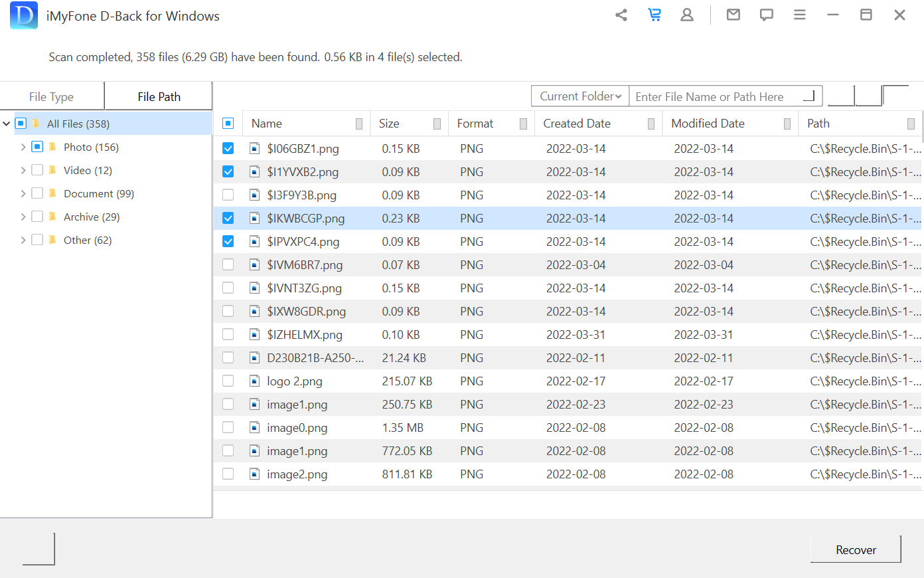Click the 1.35 MB size cell
The width and height of the screenshot is (924, 578).
402,427
